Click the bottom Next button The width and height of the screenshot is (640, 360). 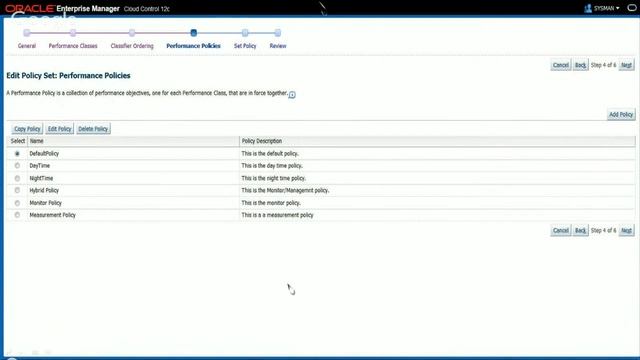(626, 230)
